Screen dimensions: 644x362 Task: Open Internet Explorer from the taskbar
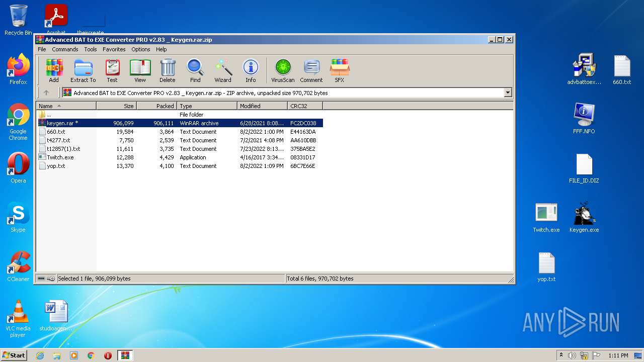(40, 355)
